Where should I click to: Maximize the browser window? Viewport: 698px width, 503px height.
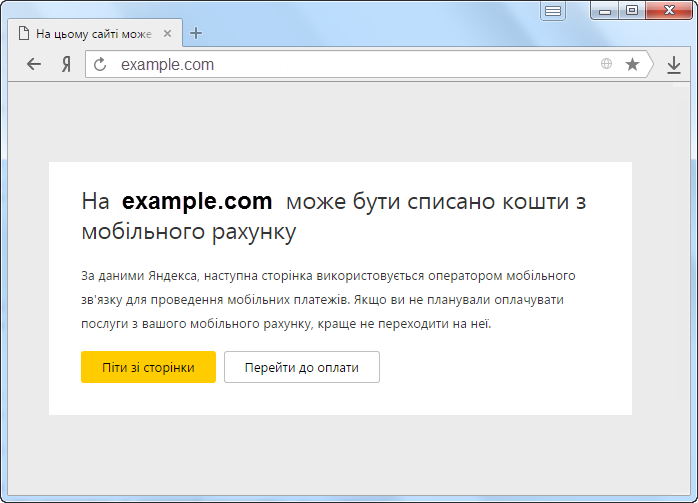click(x=632, y=11)
